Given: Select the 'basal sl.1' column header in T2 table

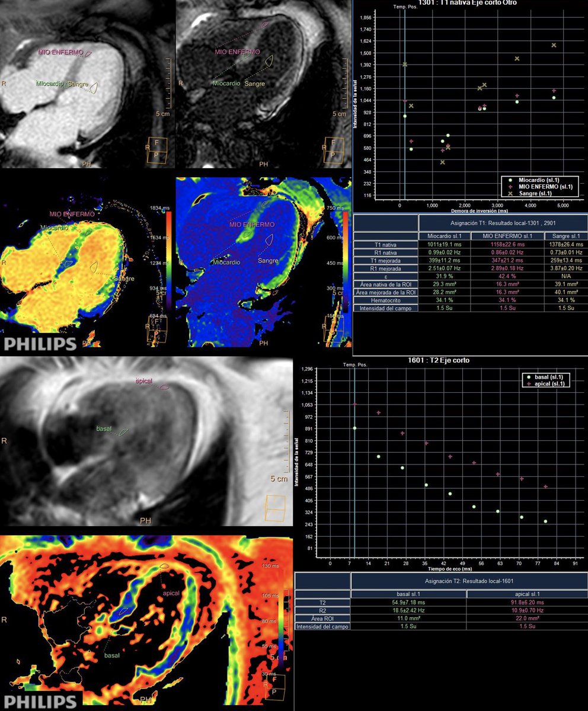Looking at the screenshot, I should (x=408, y=594).
